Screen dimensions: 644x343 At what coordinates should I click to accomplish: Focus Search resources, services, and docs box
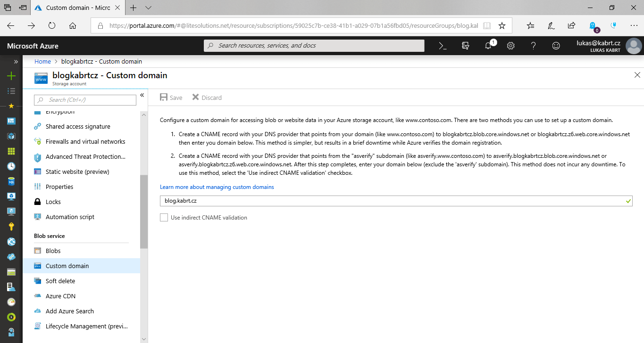pyautogui.click(x=314, y=46)
